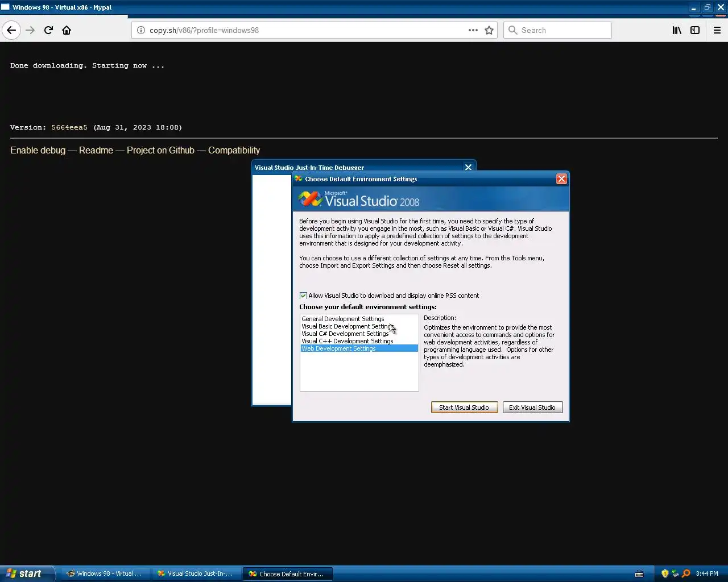Switch to Visual Studio Just-In-Time taskbar item
This screenshot has height=582, width=728.
196,573
